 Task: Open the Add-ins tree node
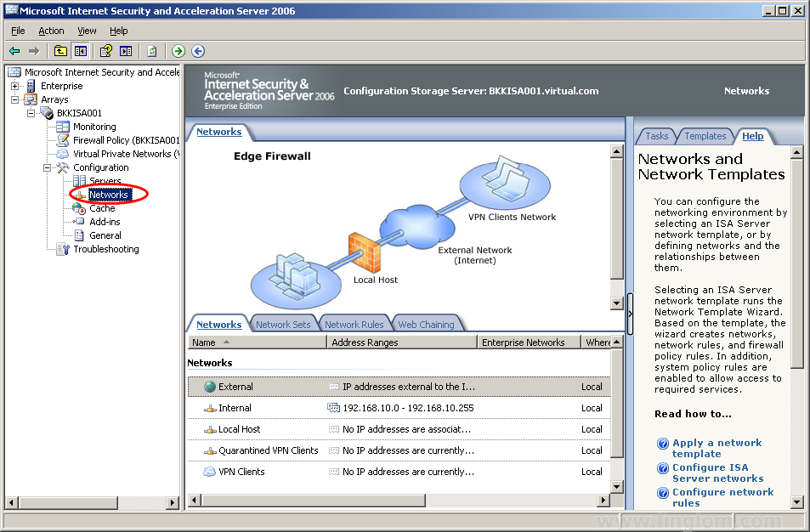[105, 222]
